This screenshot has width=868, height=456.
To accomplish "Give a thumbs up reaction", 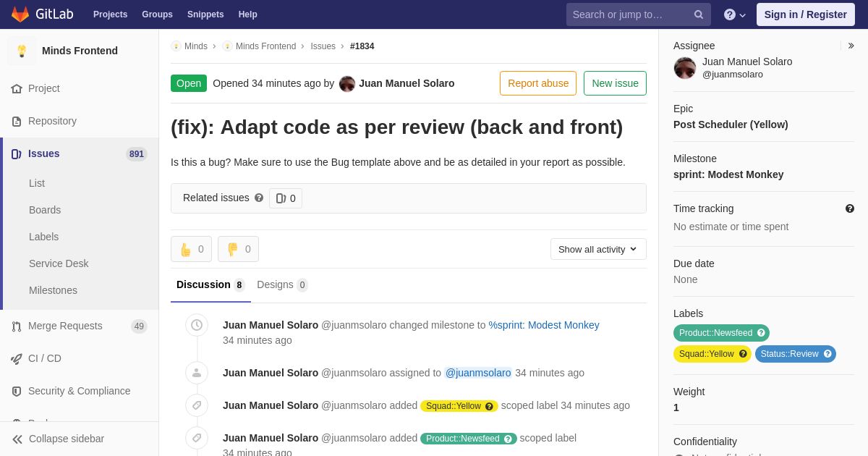I will tap(191, 249).
